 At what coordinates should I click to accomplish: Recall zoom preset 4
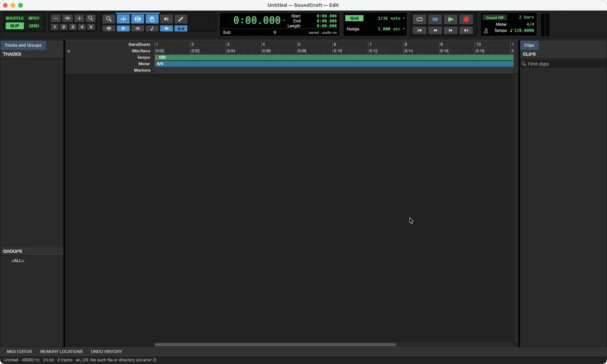coord(82,27)
